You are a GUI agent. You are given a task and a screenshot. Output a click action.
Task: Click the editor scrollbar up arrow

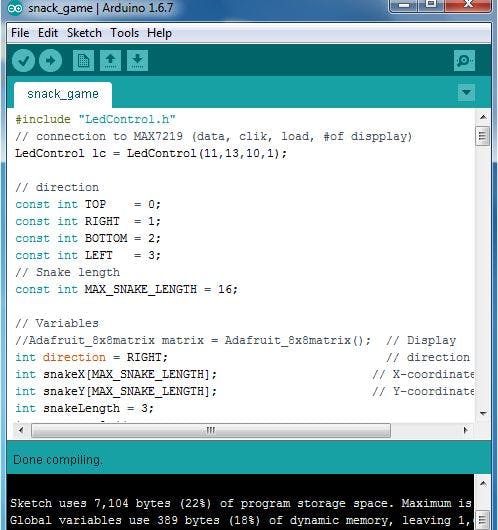483,117
